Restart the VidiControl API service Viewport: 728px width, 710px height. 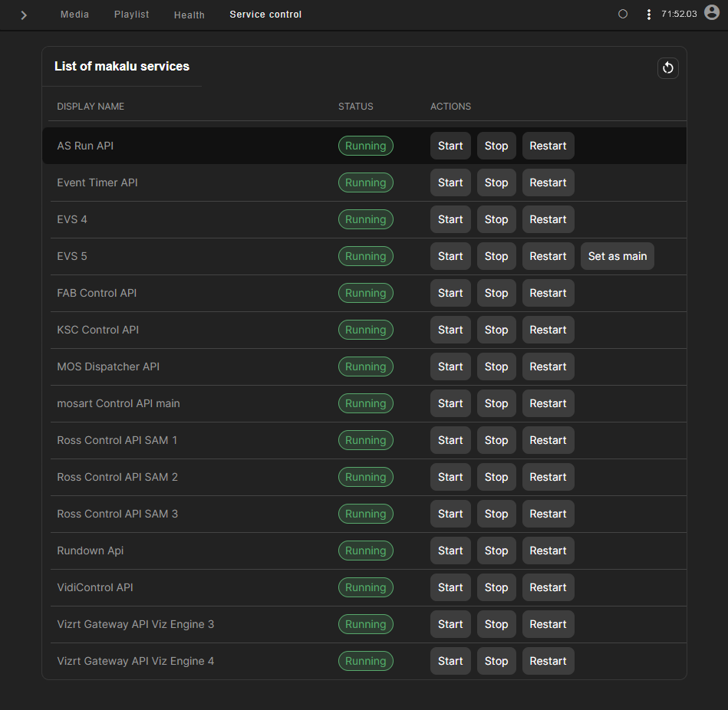tap(548, 587)
